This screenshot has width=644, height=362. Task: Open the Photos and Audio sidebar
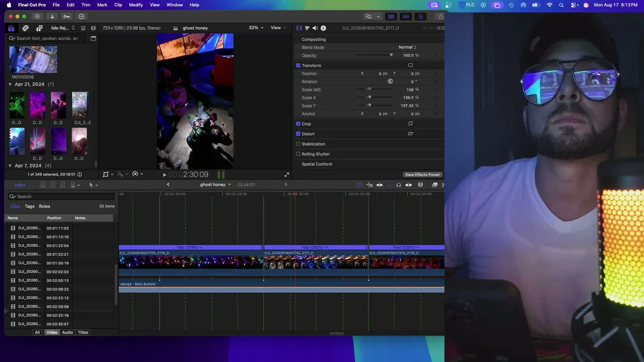pos(25,28)
